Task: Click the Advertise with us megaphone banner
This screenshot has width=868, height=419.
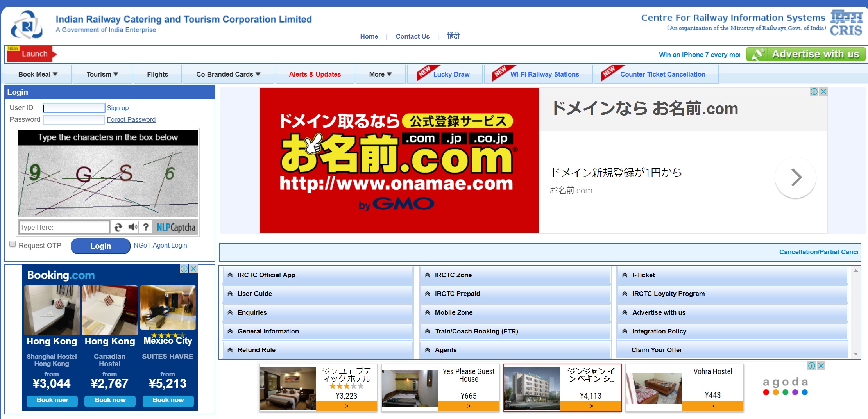Action: click(x=806, y=54)
